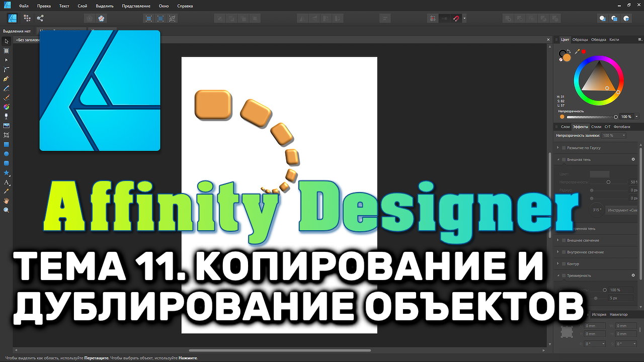Click Insert Inside Selection icon
The image size is (644, 362).
coord(626,19)
